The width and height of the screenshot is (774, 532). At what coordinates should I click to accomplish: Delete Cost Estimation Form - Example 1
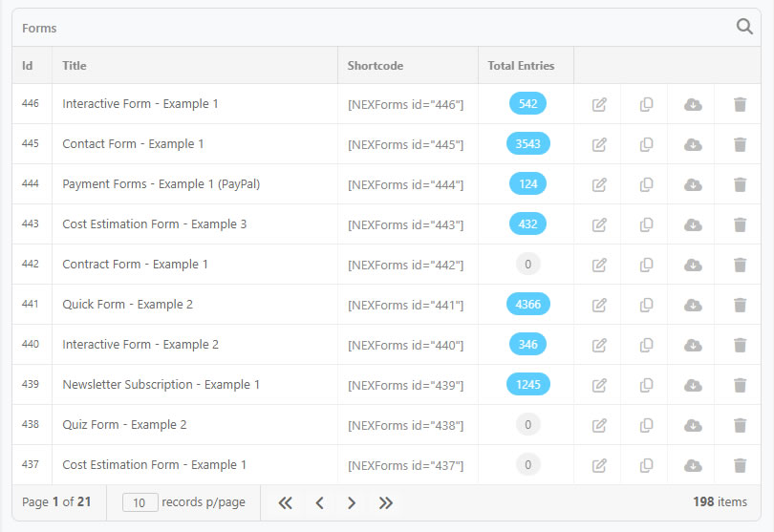point(740,465)
